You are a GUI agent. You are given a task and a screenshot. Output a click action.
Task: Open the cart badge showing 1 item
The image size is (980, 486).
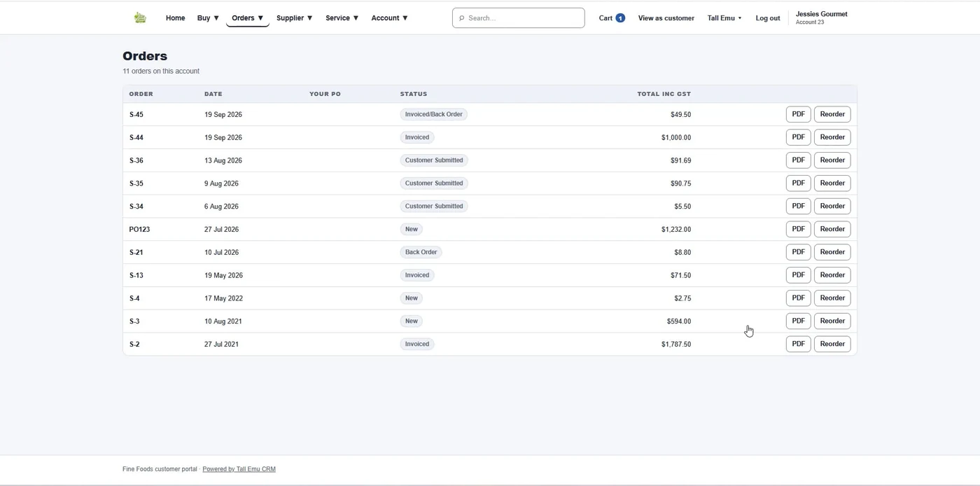(620, 18)
